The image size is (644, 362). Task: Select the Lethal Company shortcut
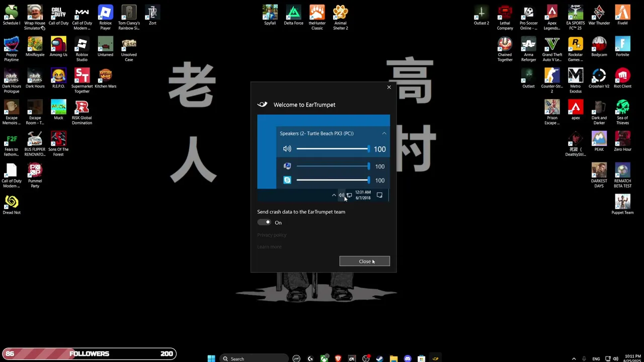[505, 18]
